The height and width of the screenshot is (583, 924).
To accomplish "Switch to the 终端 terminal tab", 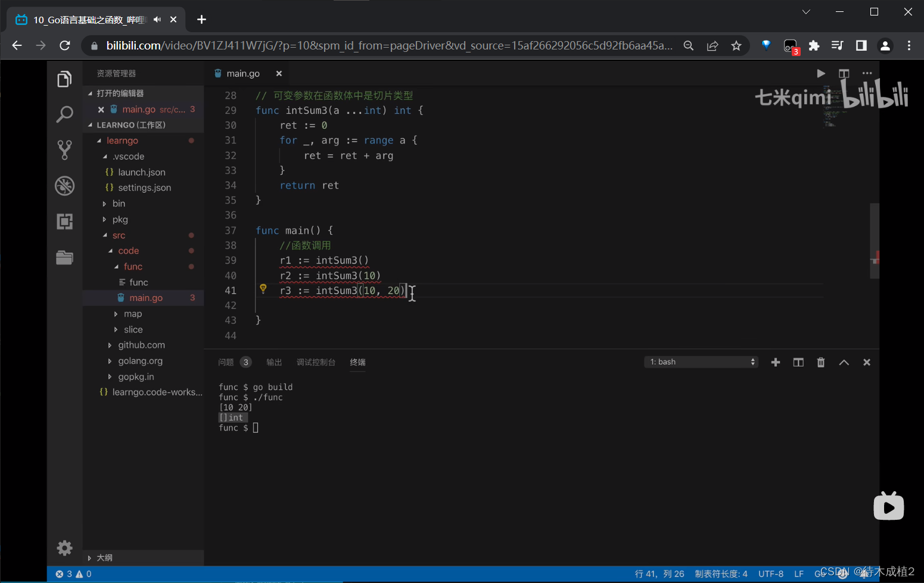I will (357, 362).
